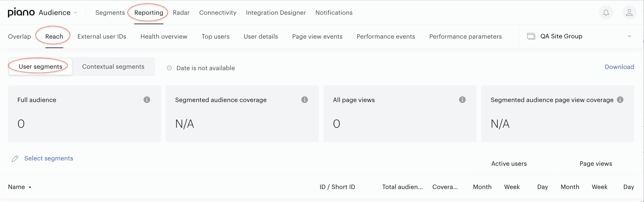Open the QA Site Group dropdown chevron
Screen dimensions: 644x202
(630, 36)
